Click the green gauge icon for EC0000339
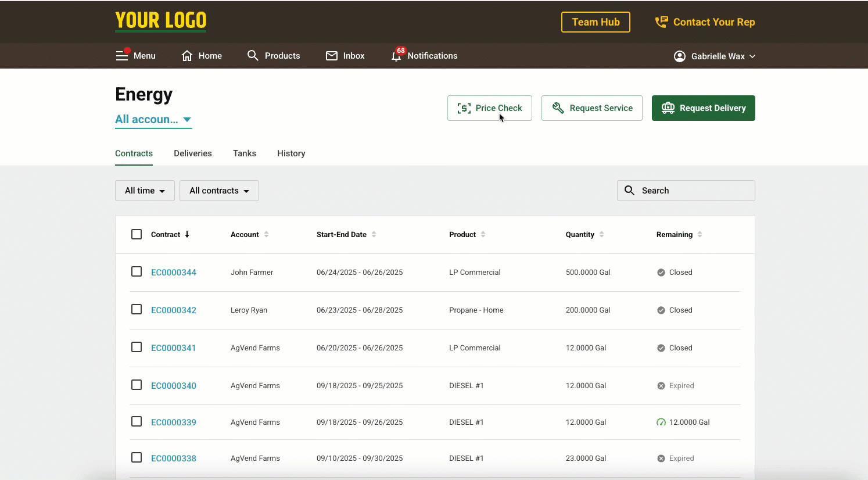 click(x=661, y=422)
